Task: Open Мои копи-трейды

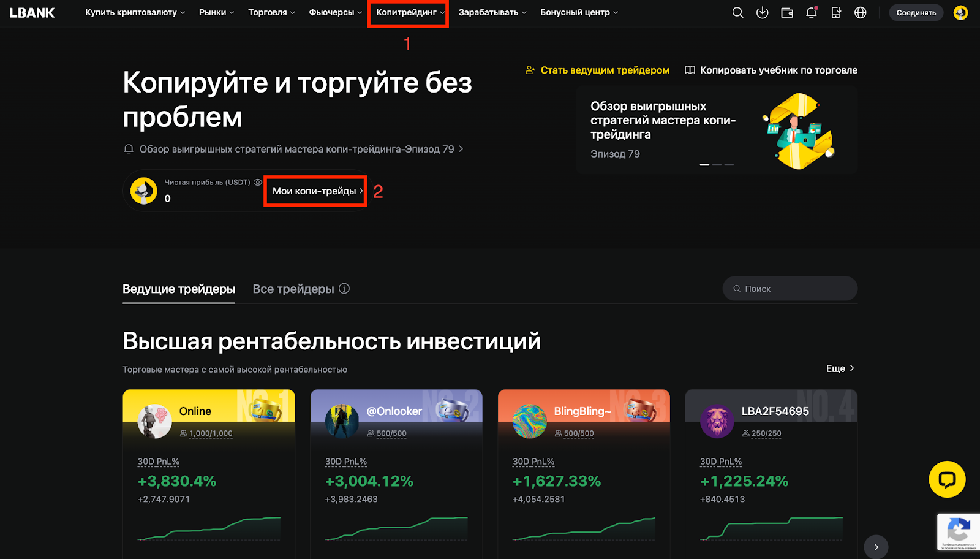Action: coord(317,191)
